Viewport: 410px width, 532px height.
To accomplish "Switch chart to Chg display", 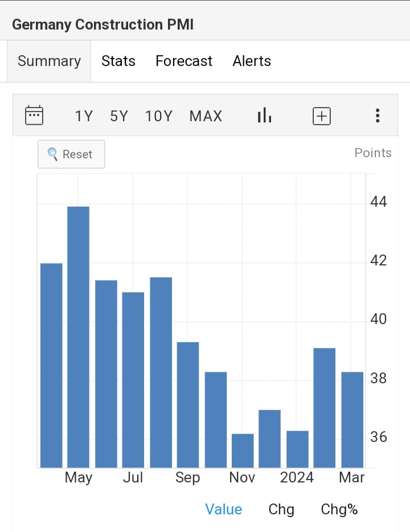I will 281,509.
